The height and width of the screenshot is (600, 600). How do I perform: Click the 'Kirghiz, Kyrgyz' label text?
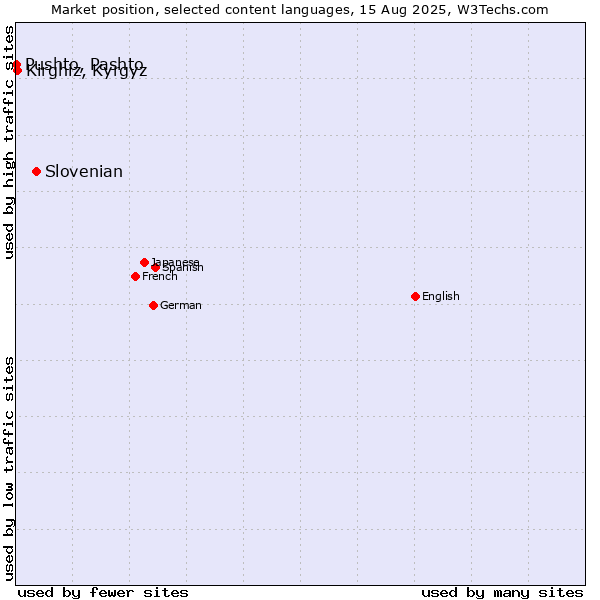click(x=86, y=72)
